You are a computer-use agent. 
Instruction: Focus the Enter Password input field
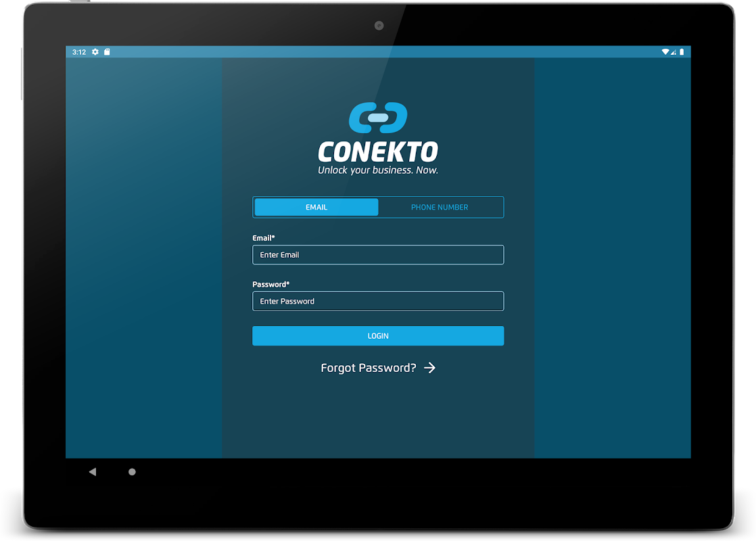(378, 302)
